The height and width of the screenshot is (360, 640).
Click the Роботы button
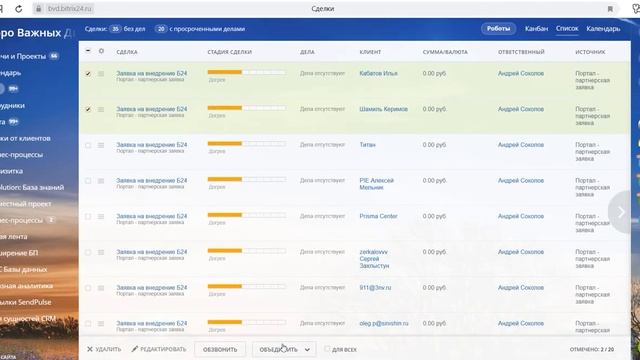498,29
